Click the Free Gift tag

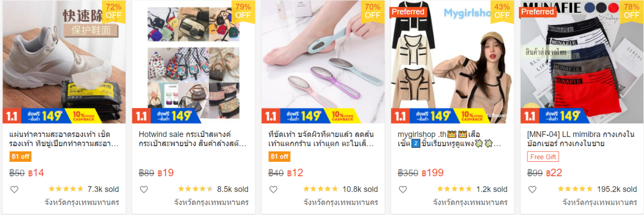(543, 157)
